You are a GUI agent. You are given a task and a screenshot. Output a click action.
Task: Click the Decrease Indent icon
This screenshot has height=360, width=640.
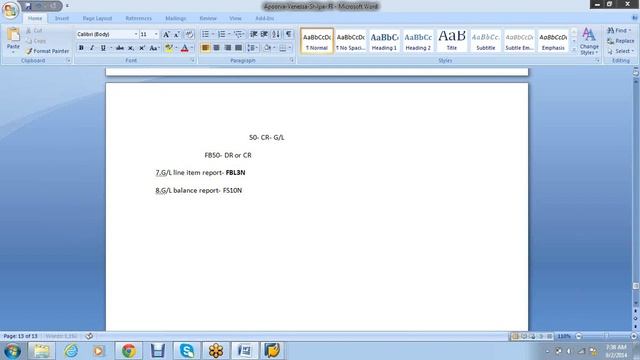[x=253, y=34]
